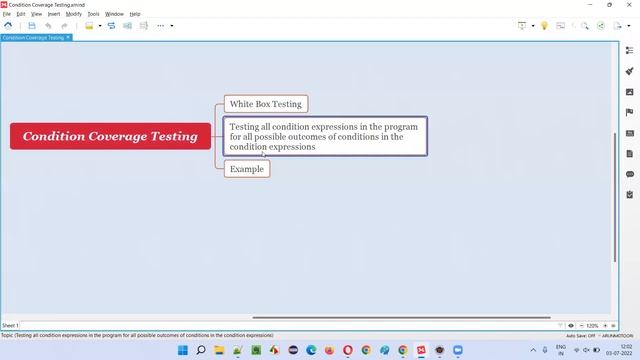Click the 120% zoom level value
The image size is (640, 360).
tap(592, 326)
